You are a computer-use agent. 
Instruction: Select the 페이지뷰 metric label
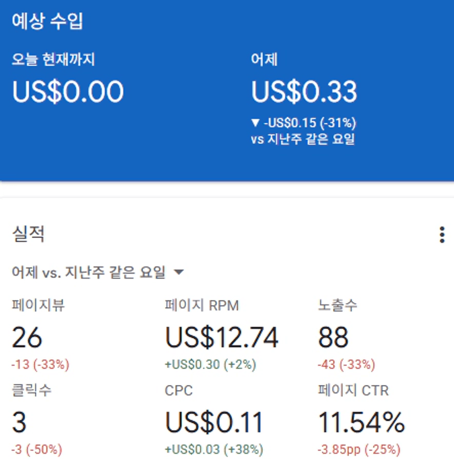pos(38,305)
